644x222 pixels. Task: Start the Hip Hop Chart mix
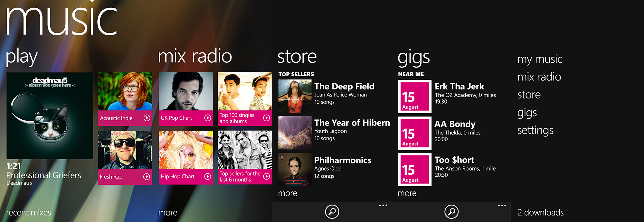(208, 177)
